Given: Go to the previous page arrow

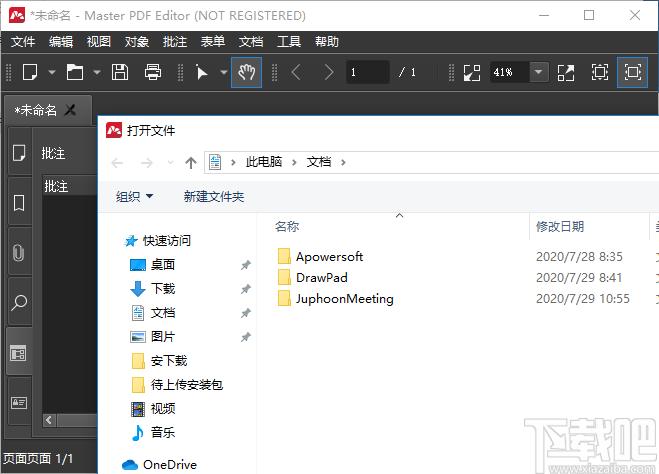Looking at the screenshot, I should (x=296, y=72).
